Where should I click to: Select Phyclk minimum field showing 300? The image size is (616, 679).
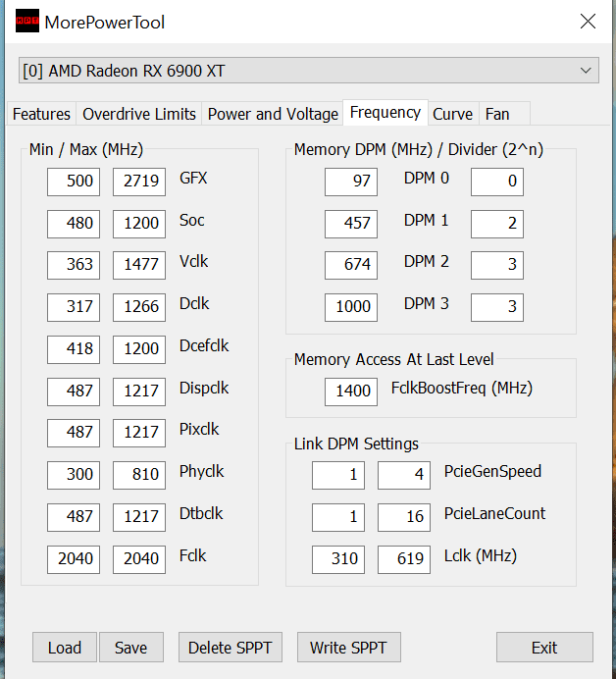click(74, 475)
